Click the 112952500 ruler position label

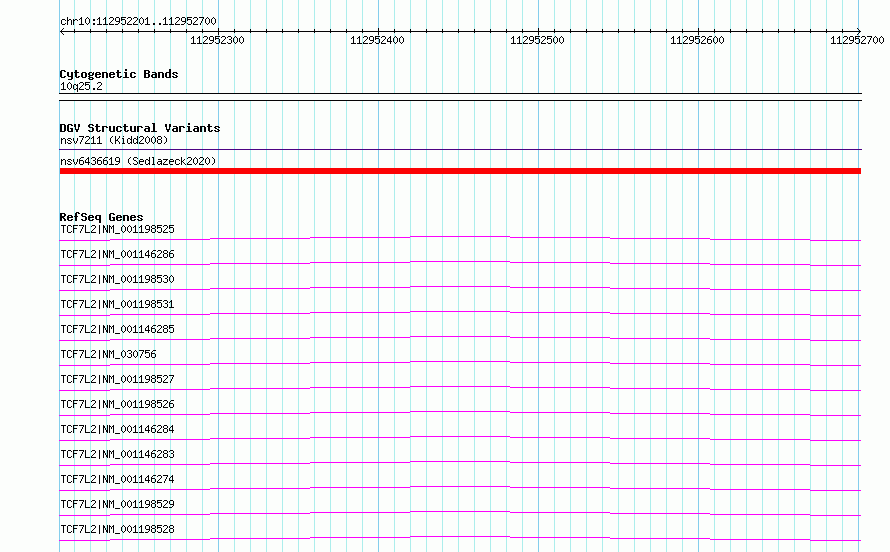coord(537,40)
